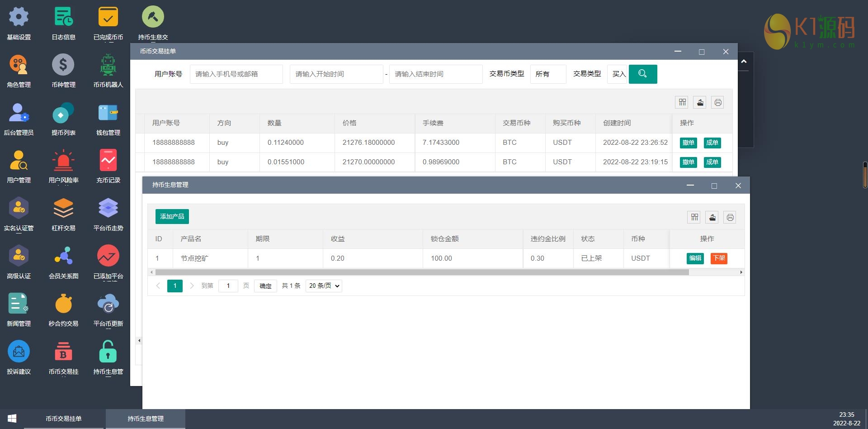This screenshot has height=429, width=868.
Task: Expand the 交易类型 dropdown showing 买入
Action: pos(618,74)
